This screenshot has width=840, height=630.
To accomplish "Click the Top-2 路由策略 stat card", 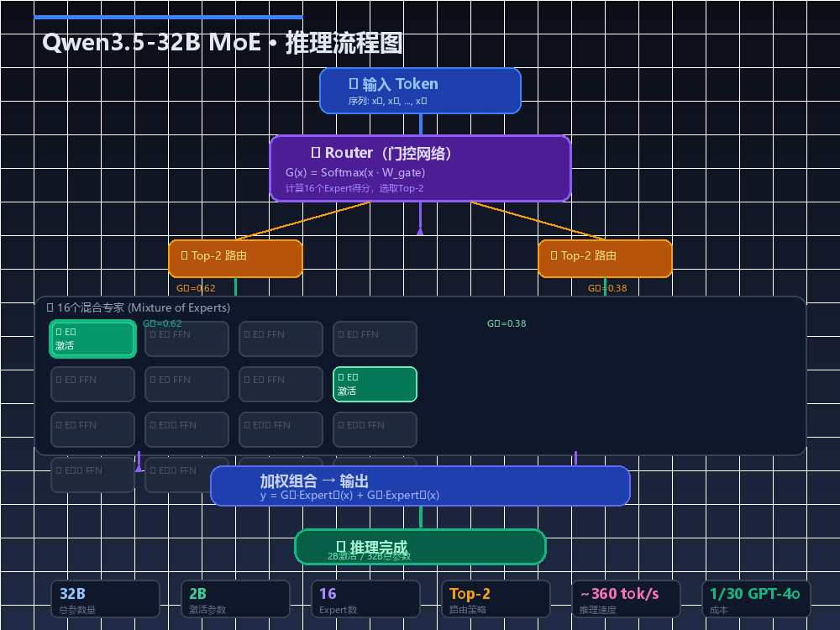I will click(496, 599).
